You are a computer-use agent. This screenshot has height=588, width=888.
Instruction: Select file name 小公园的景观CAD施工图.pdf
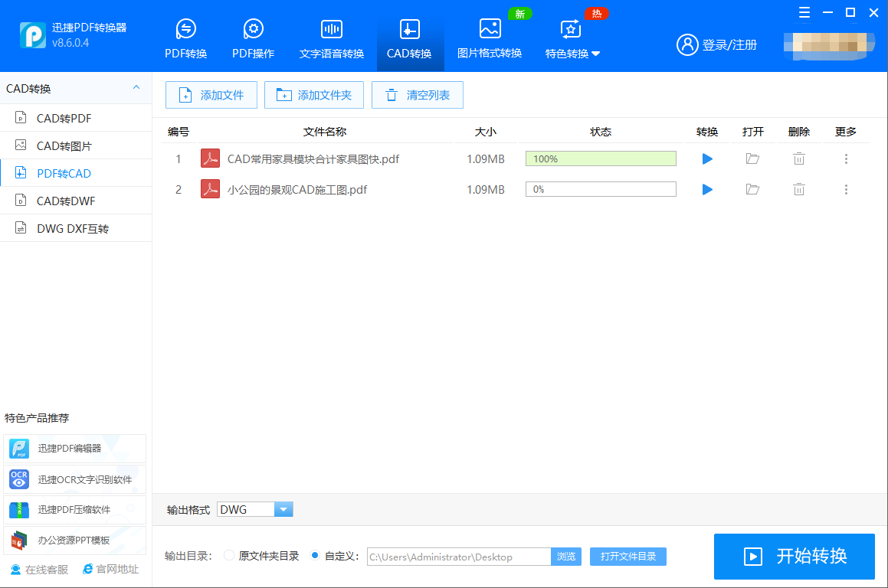(x=297, y=190)
